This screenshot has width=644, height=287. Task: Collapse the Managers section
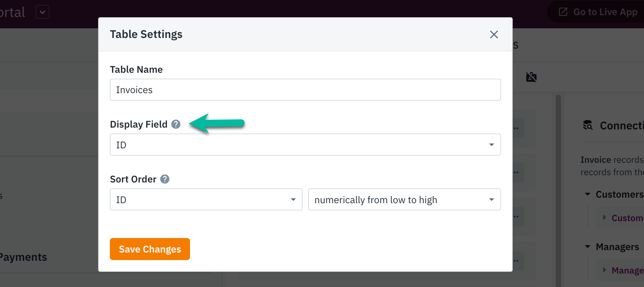coord(587,247)
